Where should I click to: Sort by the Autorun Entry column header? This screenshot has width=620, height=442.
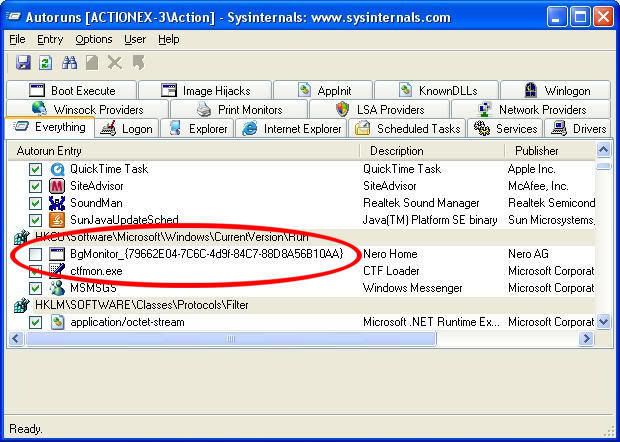pyautogui.click(x=51, y=150)
